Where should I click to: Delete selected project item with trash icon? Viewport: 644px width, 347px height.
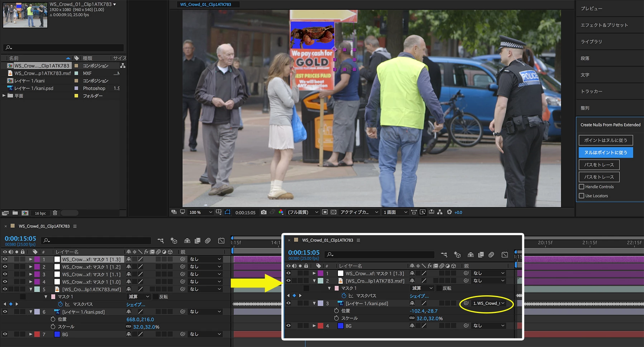tap(55, 213)
